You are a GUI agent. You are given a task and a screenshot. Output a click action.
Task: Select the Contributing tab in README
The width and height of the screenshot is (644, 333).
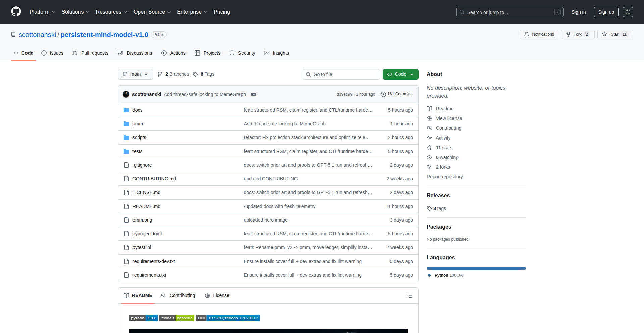tap(178, 295)
